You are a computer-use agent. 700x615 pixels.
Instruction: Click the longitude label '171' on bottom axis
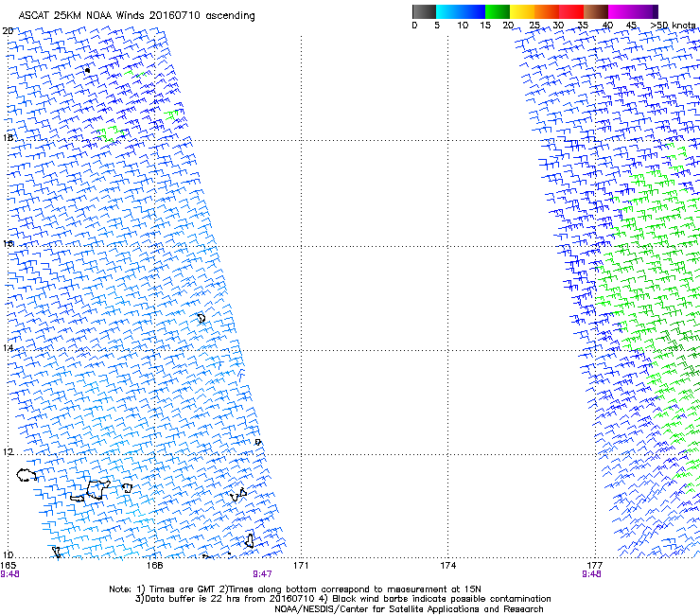click(x=302, y=566)
